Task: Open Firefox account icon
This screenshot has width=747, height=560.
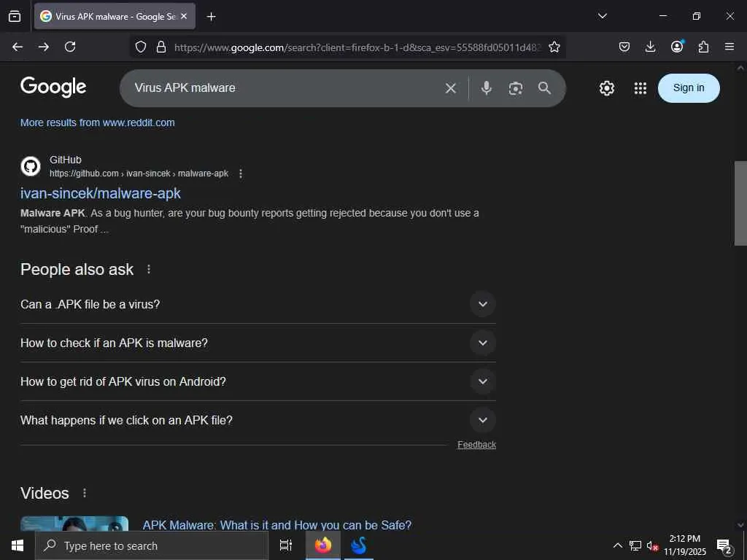Action: [677, 46]
